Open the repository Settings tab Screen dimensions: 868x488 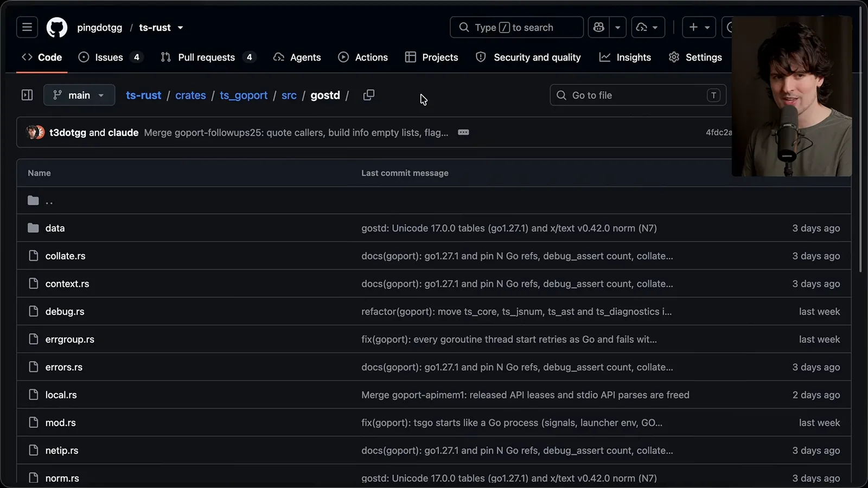(x=695, y=57)
